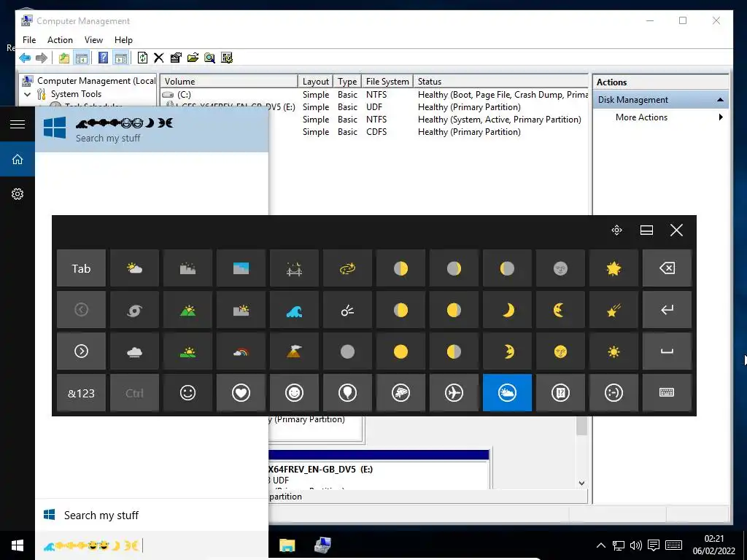Click the open folder toolbar icon
The width and height of the screenshot is (747, 560).
(193, 58)
